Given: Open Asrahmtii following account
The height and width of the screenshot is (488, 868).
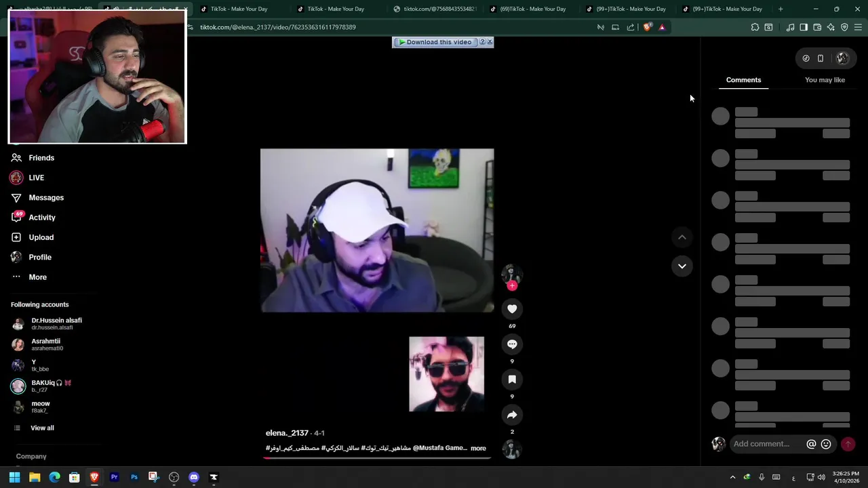Looking at the screenshot, I should point(37,344).
